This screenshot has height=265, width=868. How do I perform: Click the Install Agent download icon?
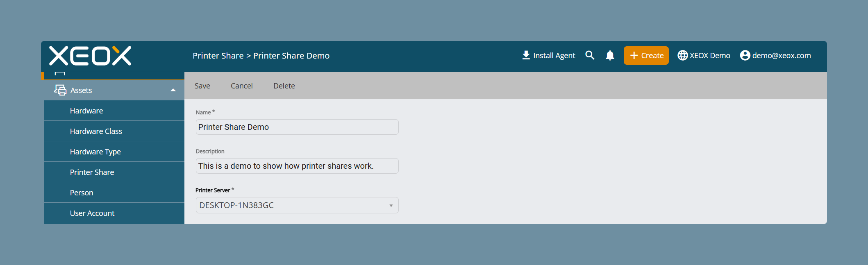pyautogui.click(x=526, y=55)
